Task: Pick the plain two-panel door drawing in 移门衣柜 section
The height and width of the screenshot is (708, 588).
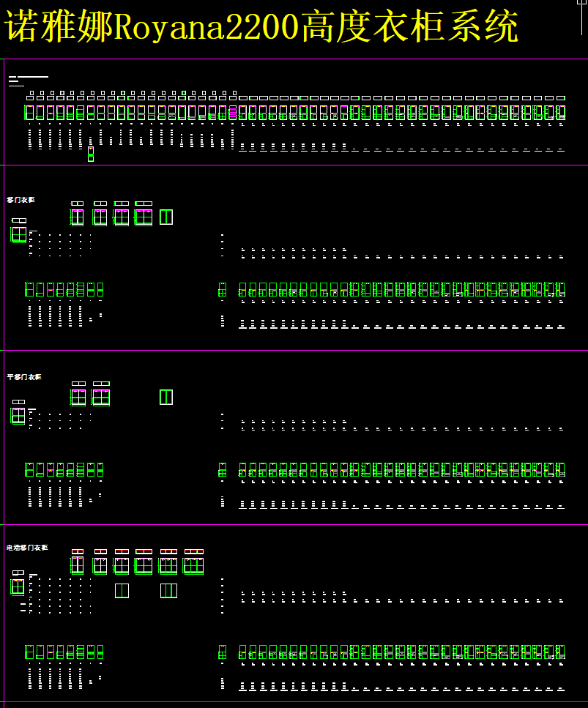Action: pos(166,217)
